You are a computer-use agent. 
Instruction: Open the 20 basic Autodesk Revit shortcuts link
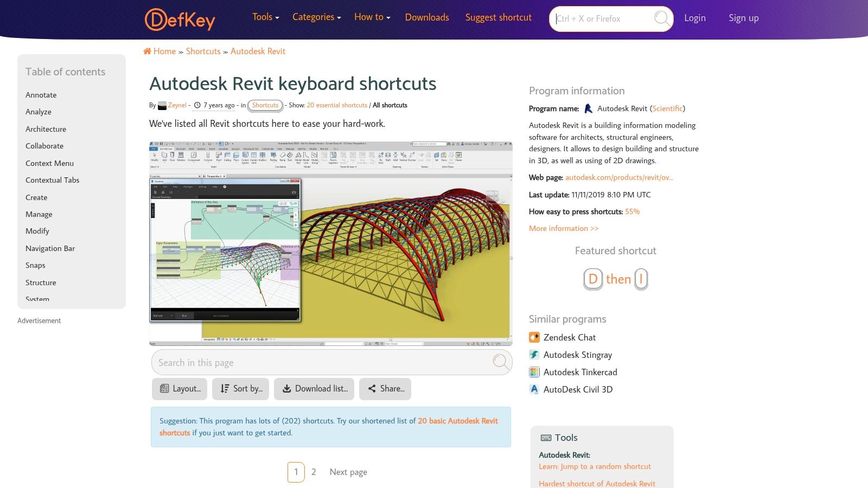point(458,421)
